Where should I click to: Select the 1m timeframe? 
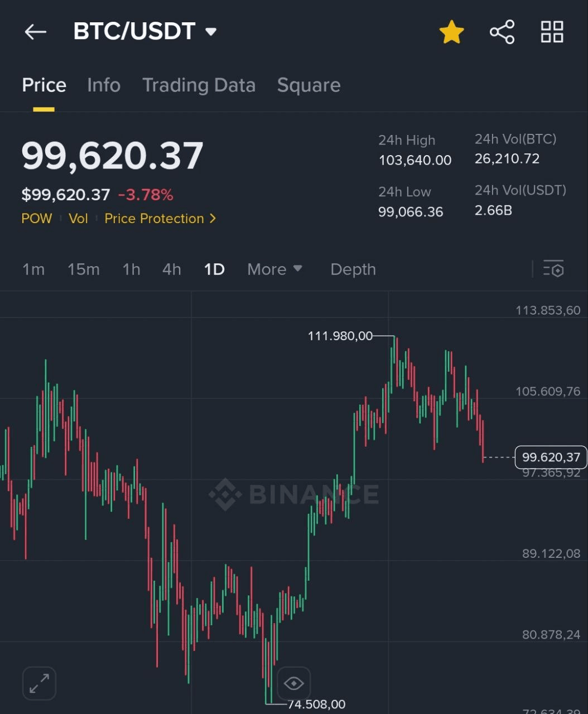pos(33,269)
